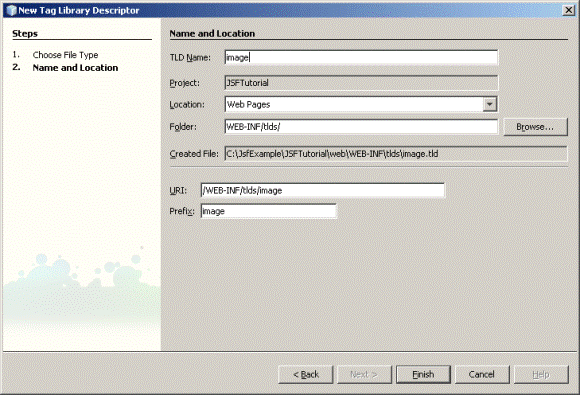Click the Help button
The width and height of the screenshot is (580, 395).
[541, 374]
